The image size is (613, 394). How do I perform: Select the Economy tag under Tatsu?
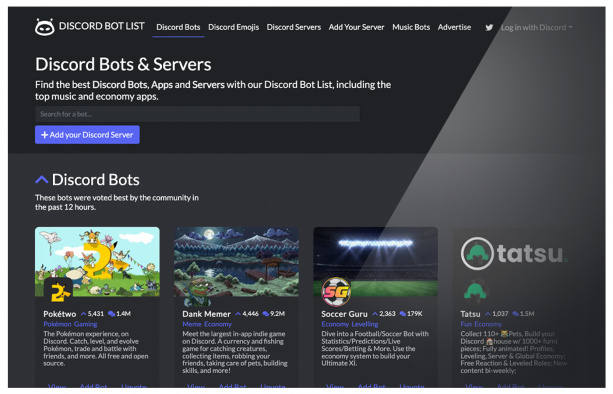(x=488, y=324)
